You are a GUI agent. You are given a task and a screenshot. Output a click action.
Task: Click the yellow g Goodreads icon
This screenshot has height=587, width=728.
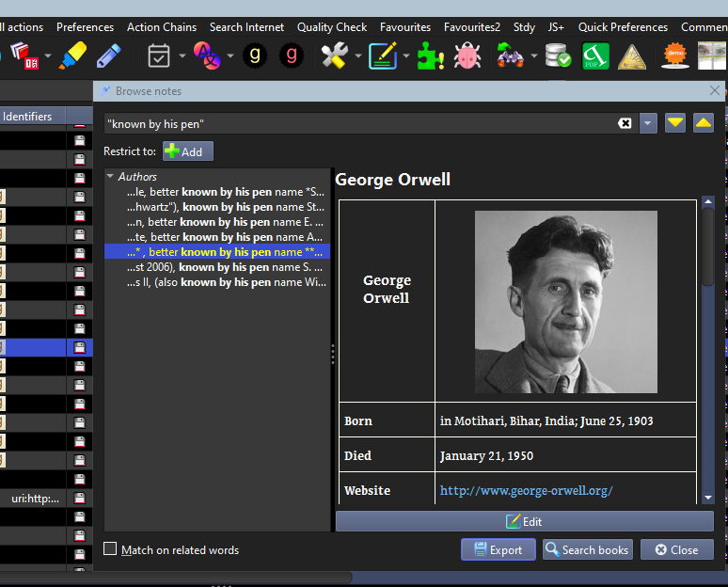pyautogui.click(x=255, y=56)
